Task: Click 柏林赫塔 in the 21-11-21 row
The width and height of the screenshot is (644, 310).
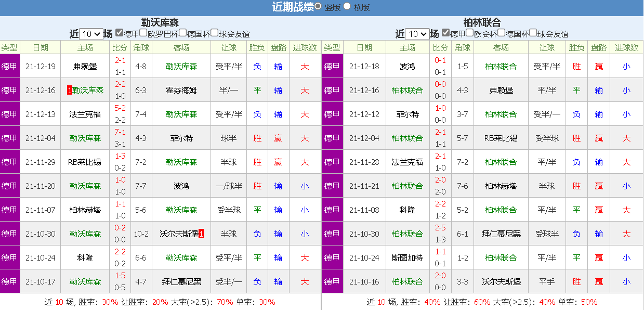Action: coord(501,186)
